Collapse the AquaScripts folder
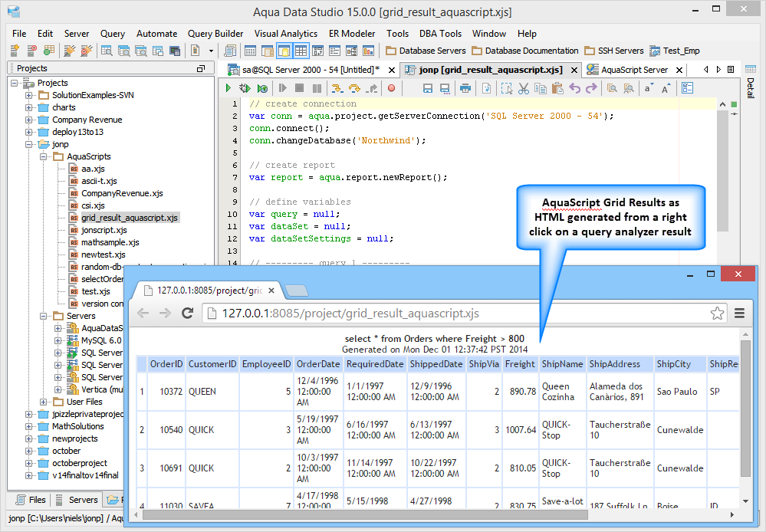 tap(44, 156)
